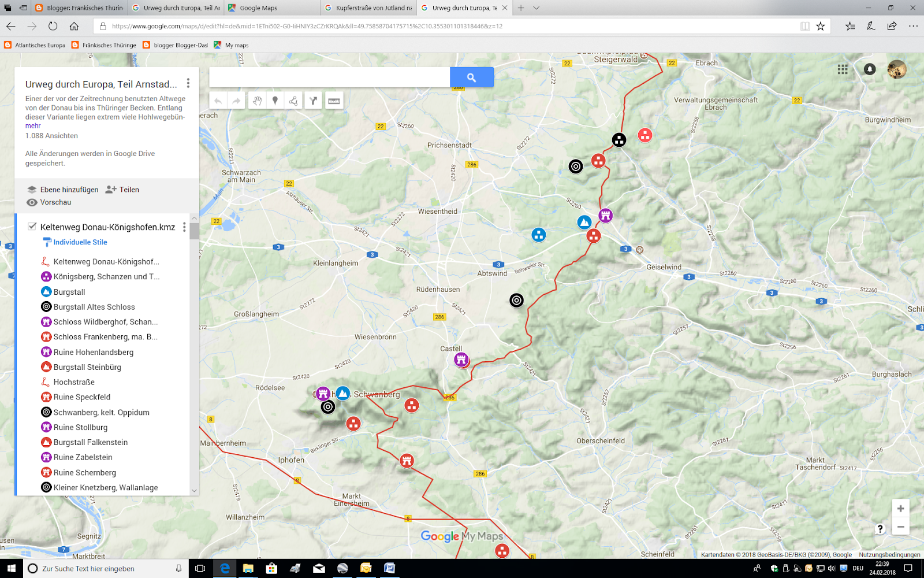Share this page from Edge
The height and width of the screenshot is (578, 924).
tap(892, 26)
